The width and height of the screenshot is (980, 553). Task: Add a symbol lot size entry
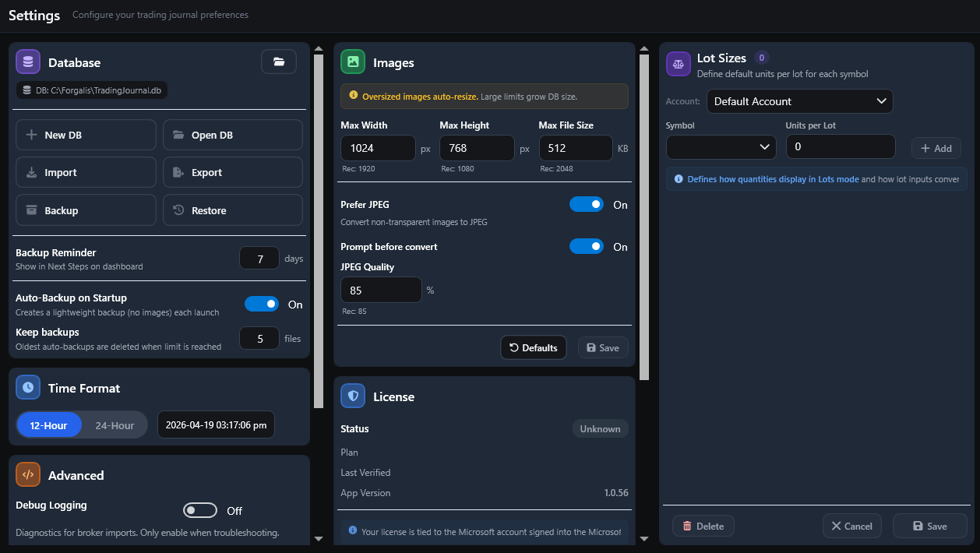click(936, 148)
